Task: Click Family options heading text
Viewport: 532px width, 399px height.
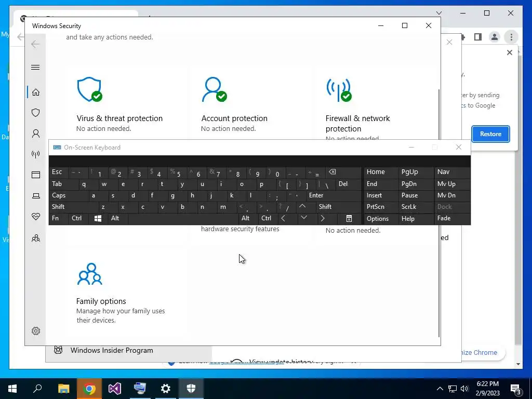Action: 101,301
